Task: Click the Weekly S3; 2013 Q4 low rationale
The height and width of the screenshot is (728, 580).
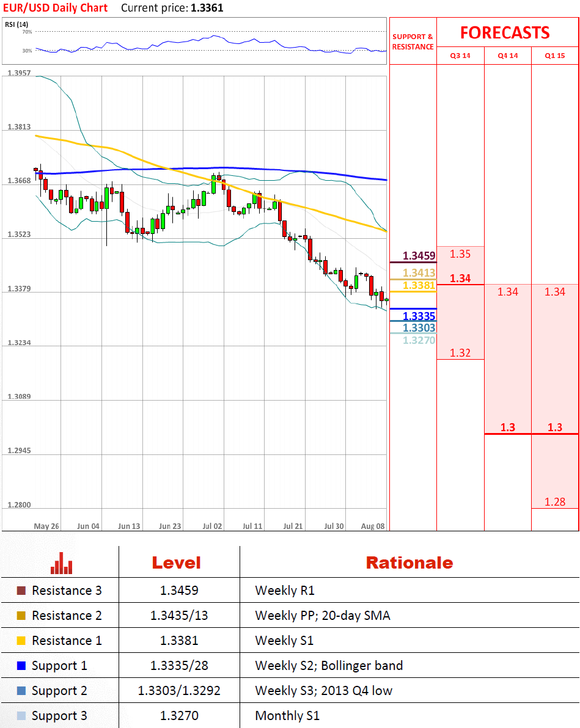Action: point(324,691)
